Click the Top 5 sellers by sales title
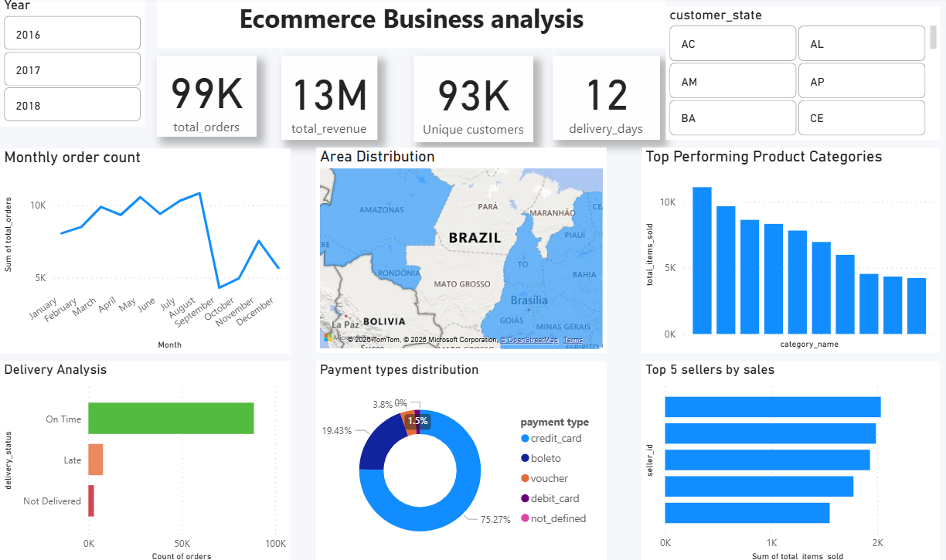This screenshot has height=560, width=946. click(x=709, y=370)
